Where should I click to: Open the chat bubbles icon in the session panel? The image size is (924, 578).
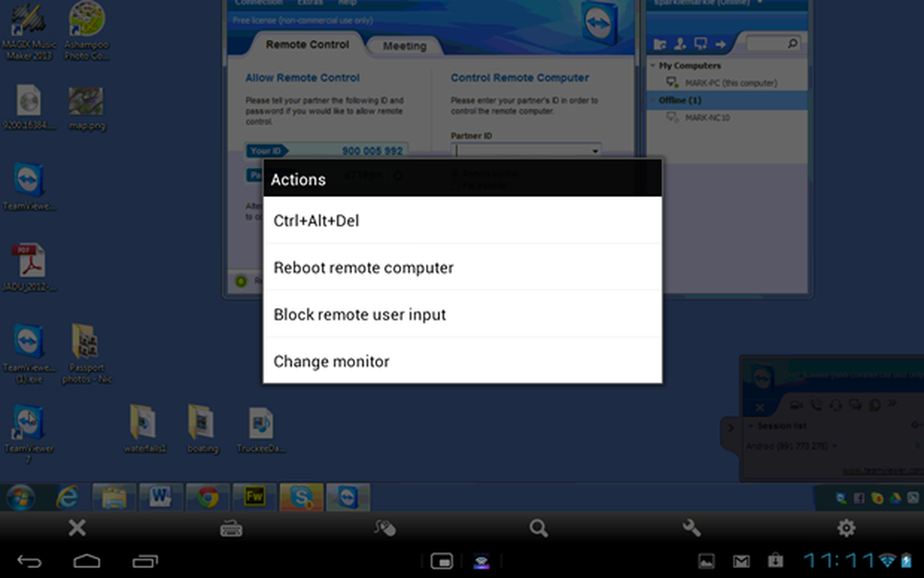pyautogui.click(x=855, y=405)
